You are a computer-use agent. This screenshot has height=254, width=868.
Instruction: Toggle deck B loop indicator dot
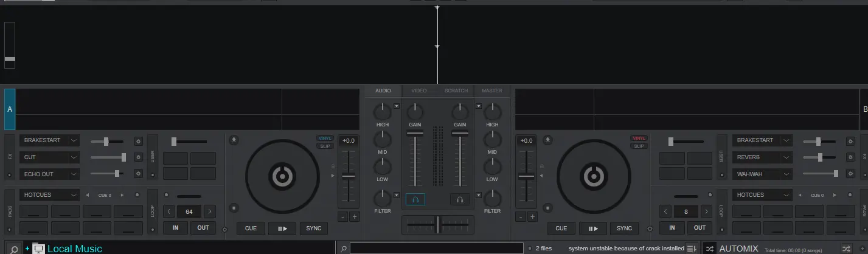(x=709, y=196)
